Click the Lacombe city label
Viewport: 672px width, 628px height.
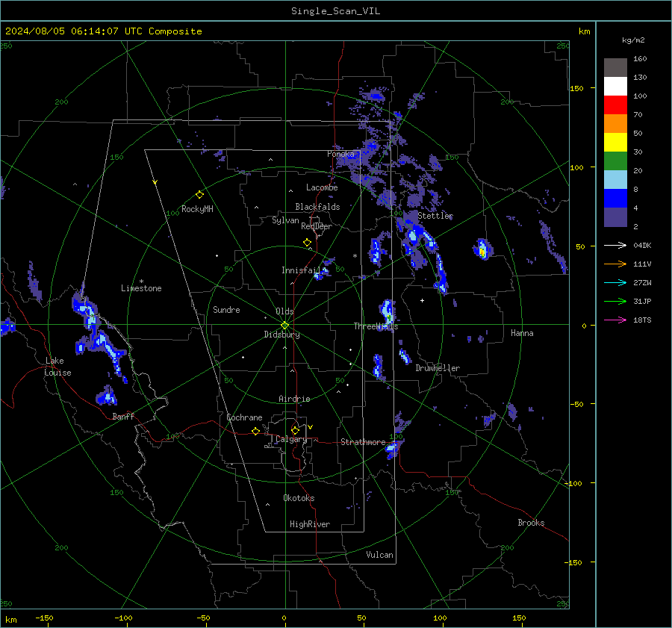pyautogui.click(x=322, y=187)
